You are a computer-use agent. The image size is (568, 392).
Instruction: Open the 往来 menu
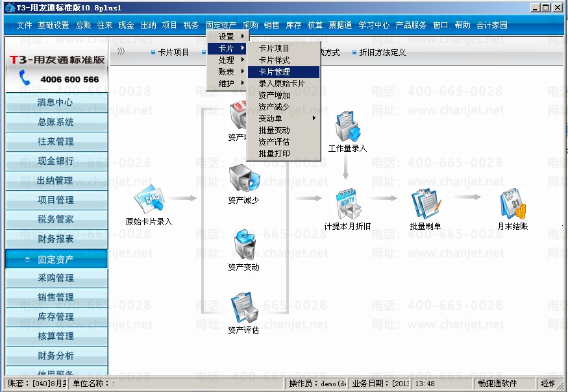pyautogui.click(x=105, y=25)
